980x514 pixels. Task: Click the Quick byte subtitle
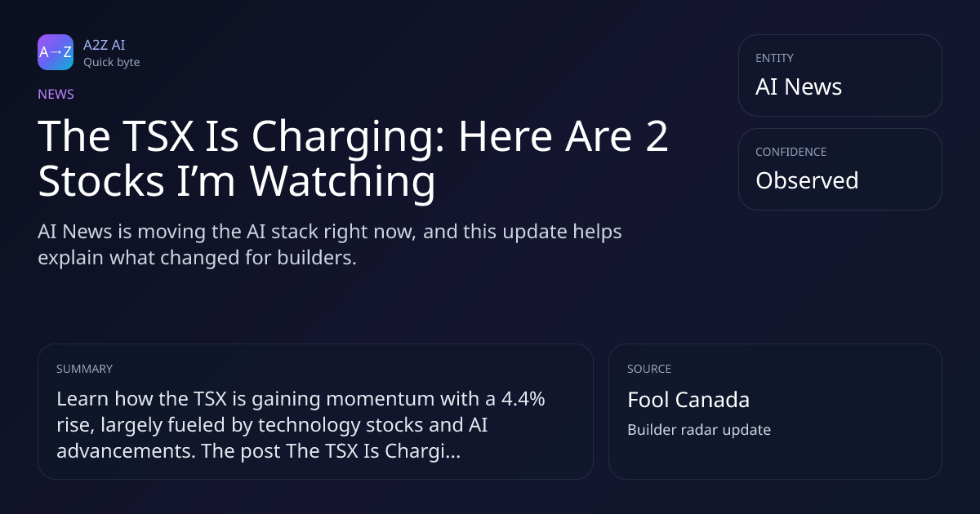click(x=111, y=62)
